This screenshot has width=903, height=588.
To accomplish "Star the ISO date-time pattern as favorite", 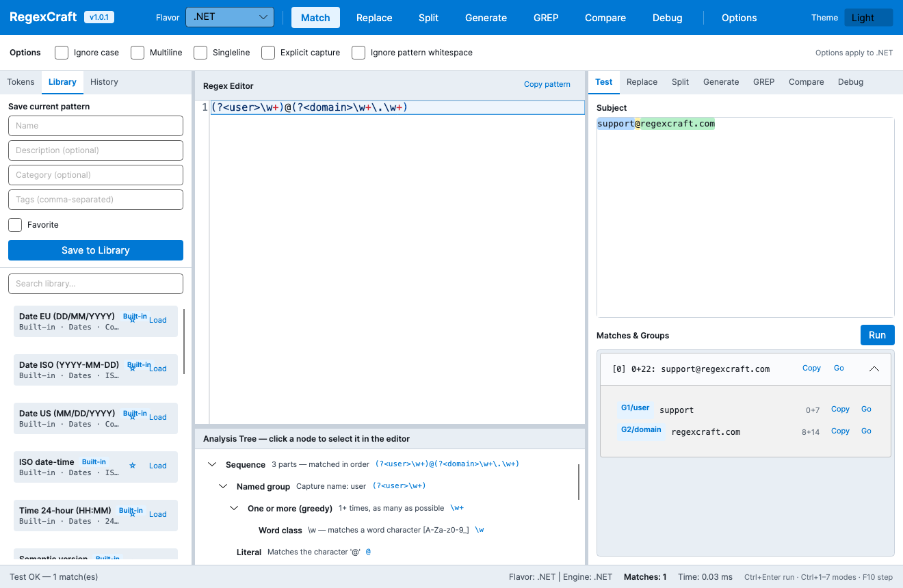I will click(x=133, y=466).
